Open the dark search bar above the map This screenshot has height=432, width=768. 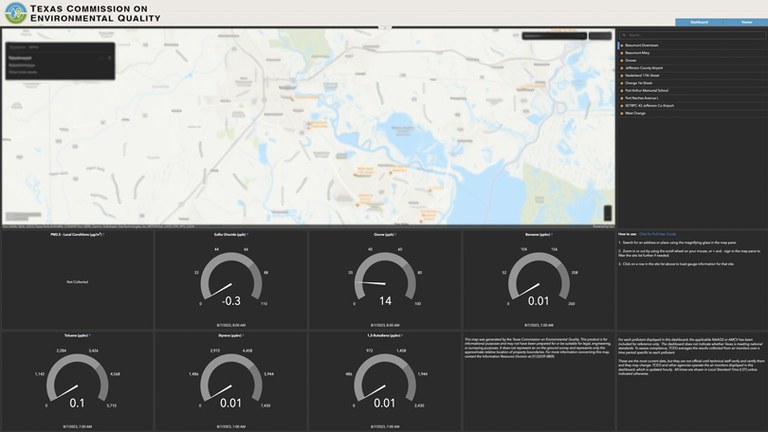coord(553,36)
